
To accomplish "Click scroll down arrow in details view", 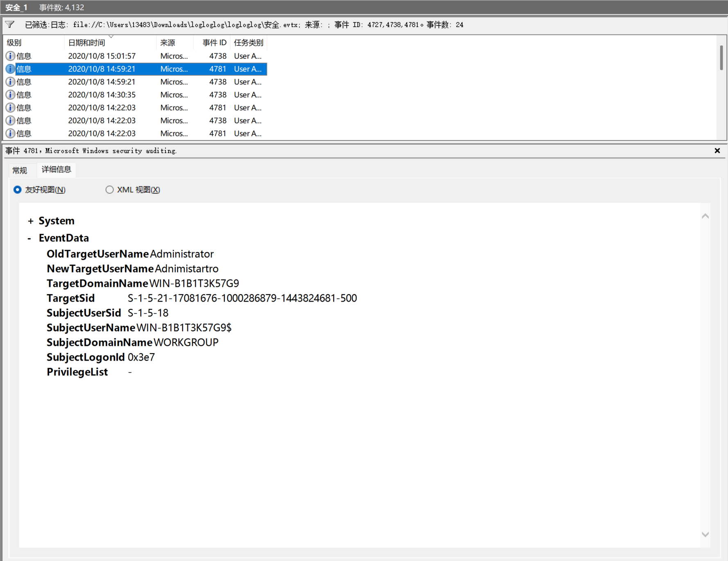I will pos(705,534).
